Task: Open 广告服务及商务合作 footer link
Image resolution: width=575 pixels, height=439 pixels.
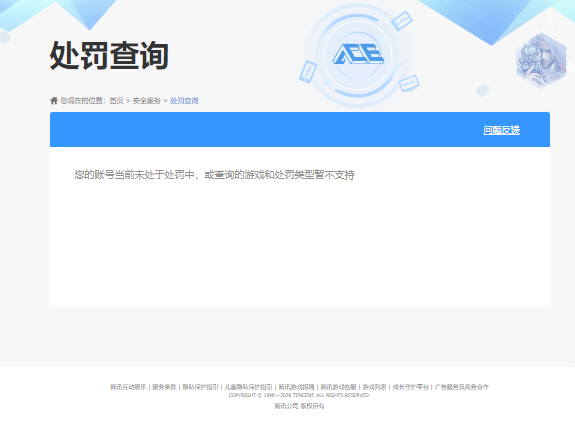Action: [x=462, y=387]
